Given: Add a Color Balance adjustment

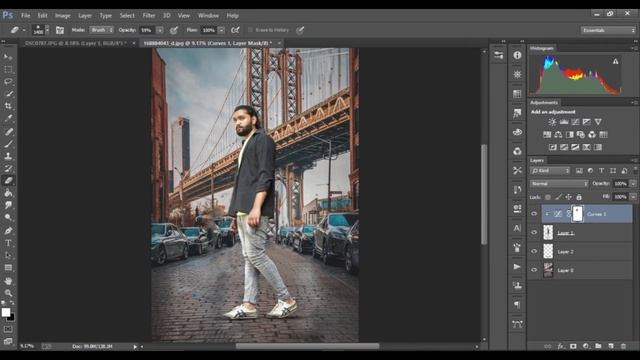Looking at the screenshot, I should (558, 134).
